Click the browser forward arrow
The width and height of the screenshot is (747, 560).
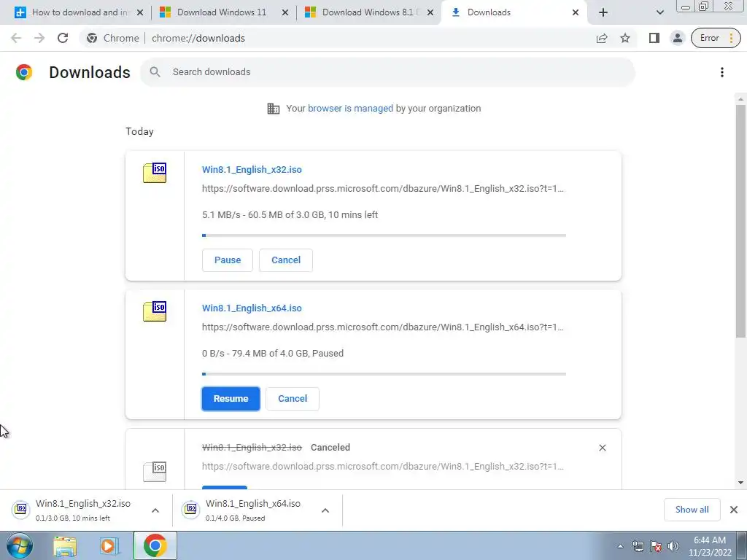click(x=39, y=38)
